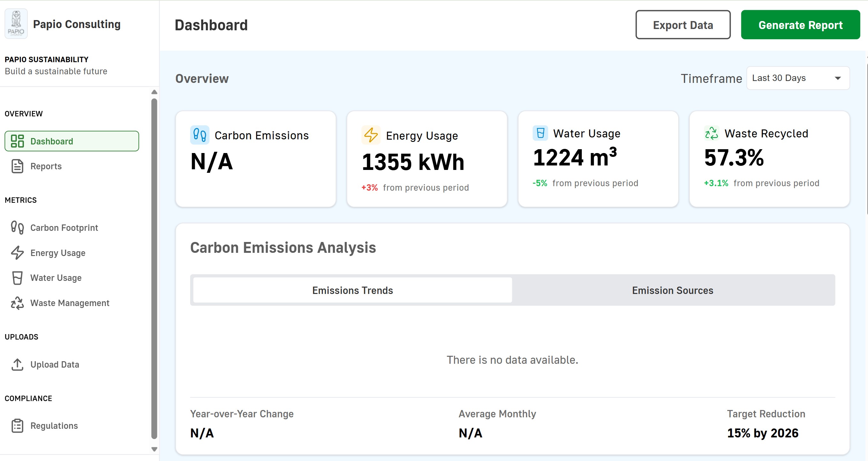868x461 pixels.
Task: Select the Emissions Trends tab
Action: (352, 290)
